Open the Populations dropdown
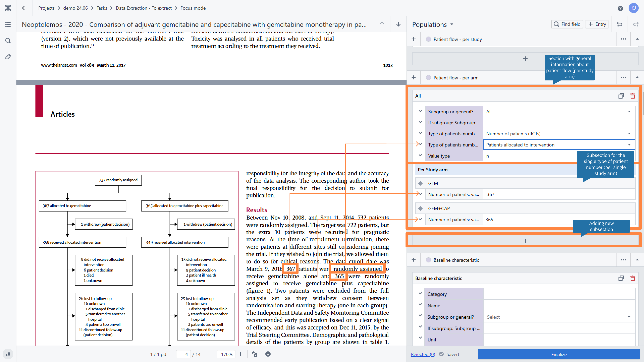Image resolution: width=644 pixels, height=362 pixels. (x=433, y=24)
